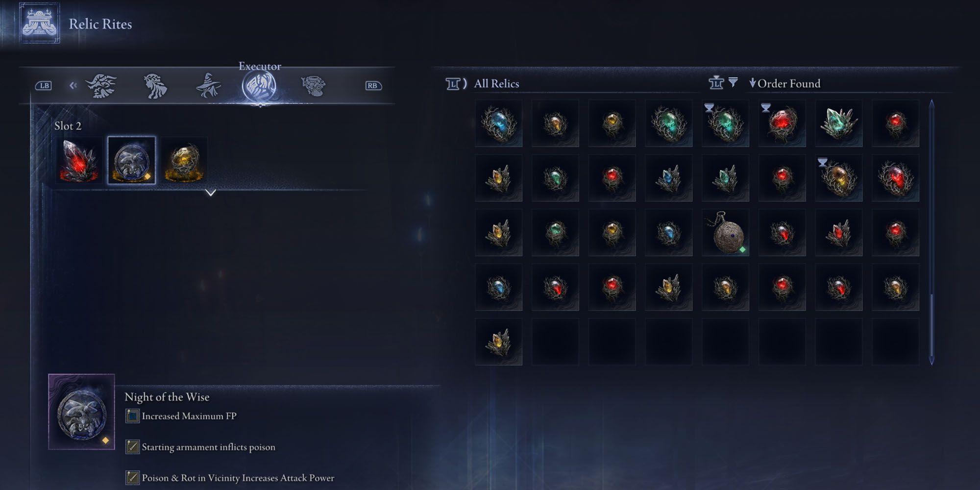Expand the slot list chevron below Slot 2
980x490 pixels.
point(211,193)
